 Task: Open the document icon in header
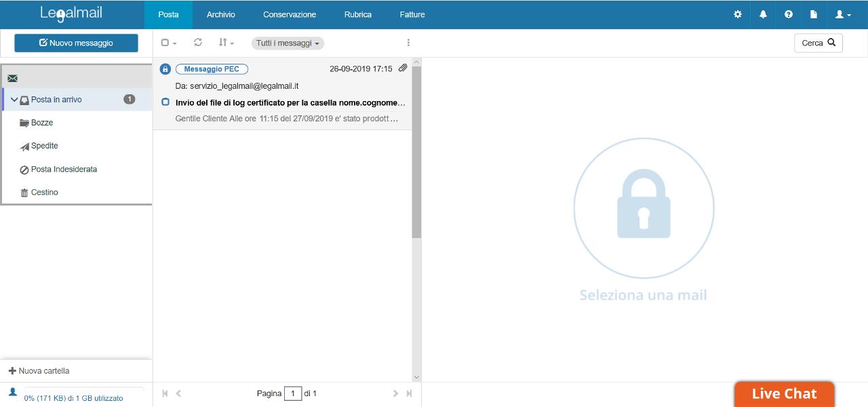[x=814, y=14]
